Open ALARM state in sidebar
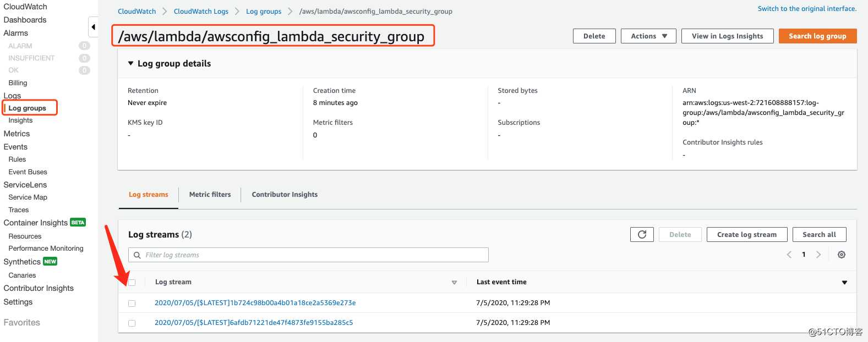This screenshot has width=868, height=342. point(20,46)
